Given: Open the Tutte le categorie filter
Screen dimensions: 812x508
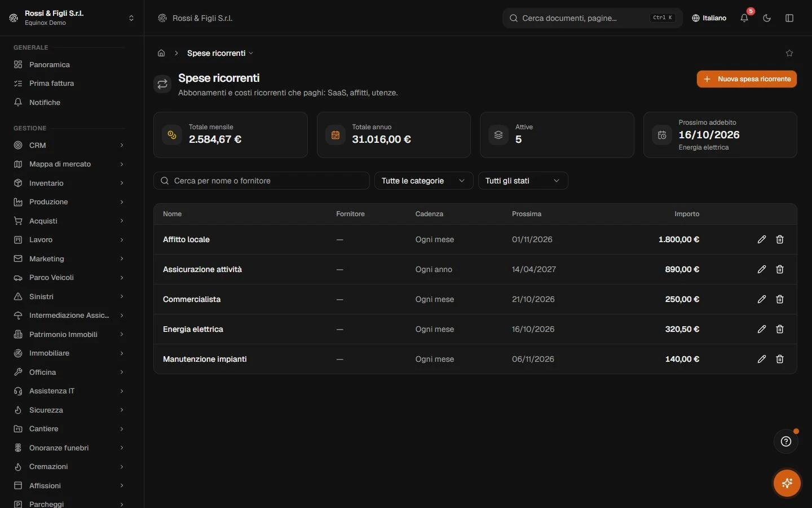Looking at the screenshot, I should [423, 181].
